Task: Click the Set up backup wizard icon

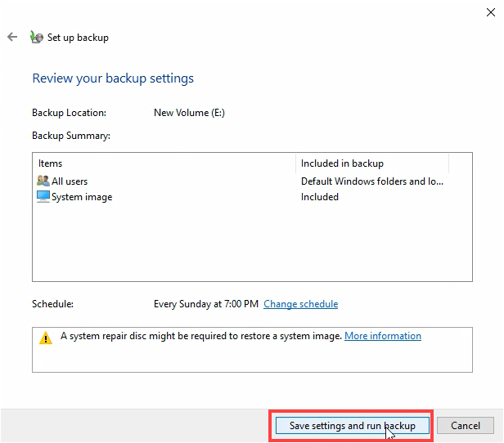Action: (x=36, y=38)
